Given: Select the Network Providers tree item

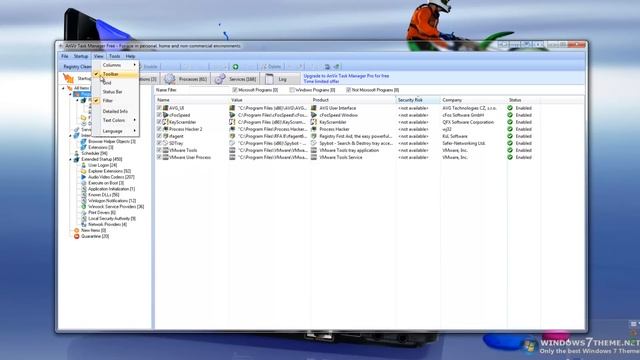Looking at the screenshot, I should (x=107, y=224).
